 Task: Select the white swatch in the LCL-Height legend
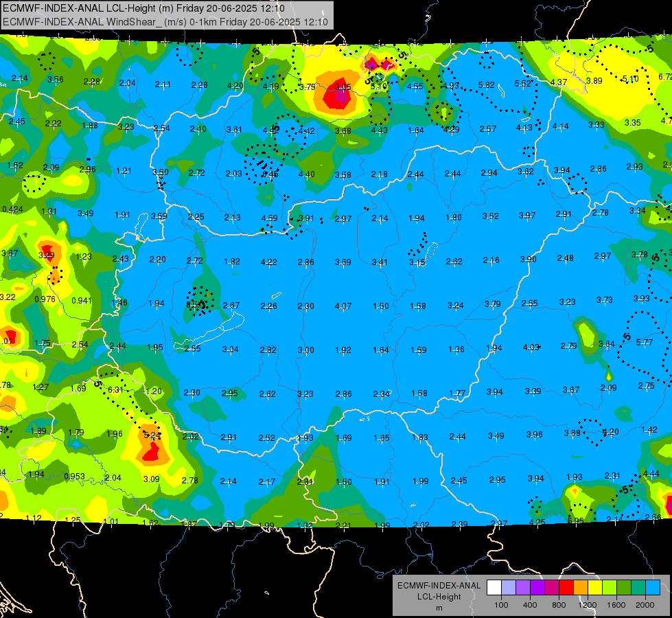click(x=494, y=588)
